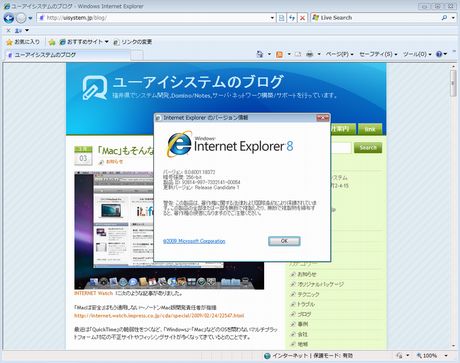Open the INTERNET Watch link

[93, 293]
